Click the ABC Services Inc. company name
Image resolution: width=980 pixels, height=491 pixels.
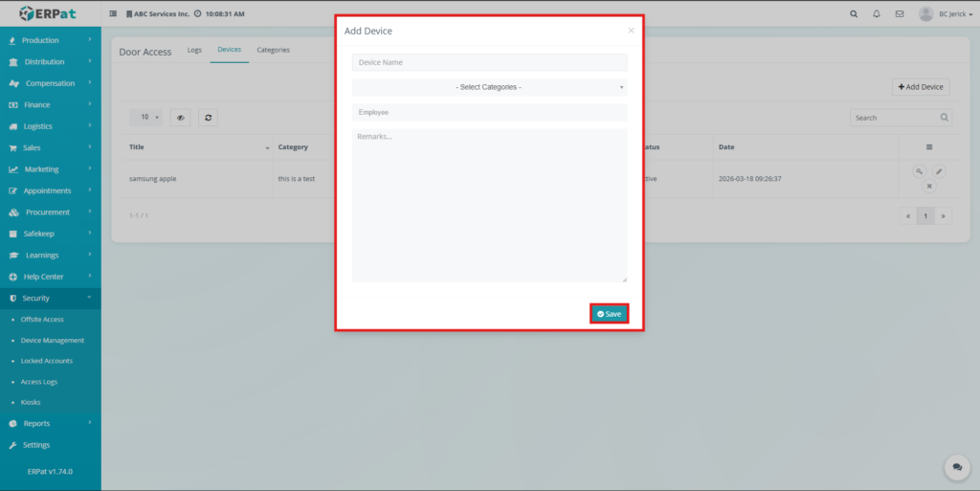[161, 13]
